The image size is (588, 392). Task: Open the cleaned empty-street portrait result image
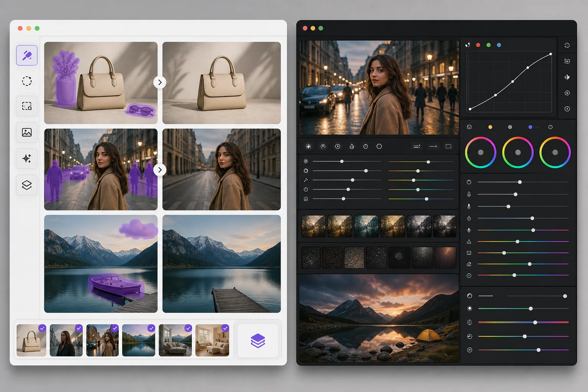tap(221, 169)
